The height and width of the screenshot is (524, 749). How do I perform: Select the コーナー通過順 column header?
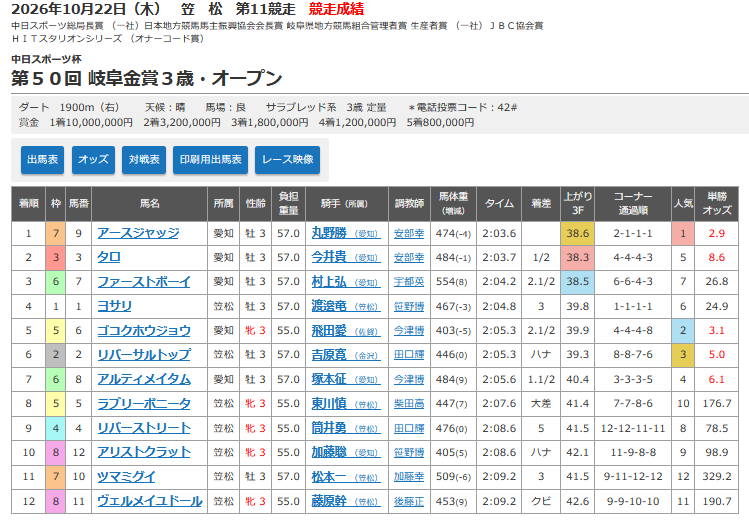pos(633,204)
